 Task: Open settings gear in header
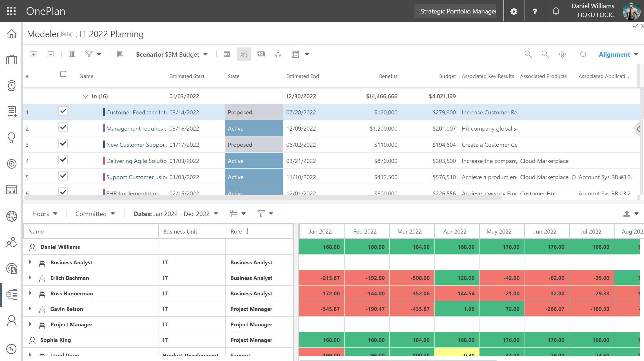point(513,11)
